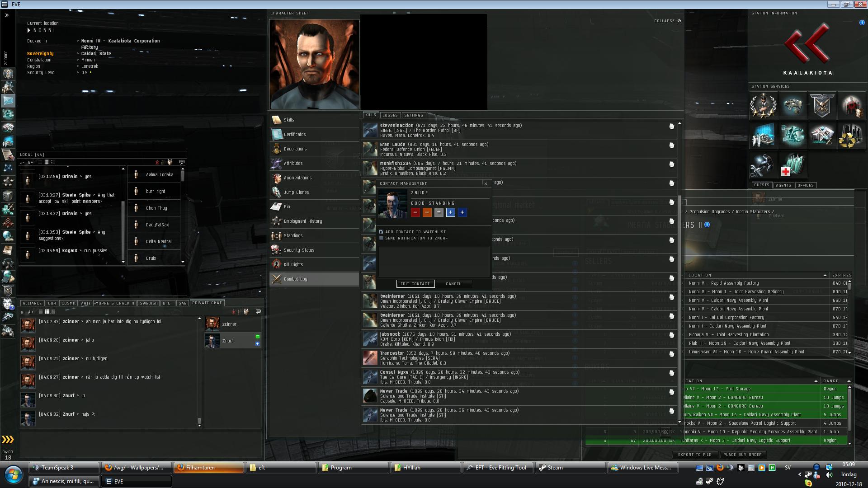868x488 pixels.
Task: Toggle Location column sort arrow in sellers
Action: [x=825, y=275]
